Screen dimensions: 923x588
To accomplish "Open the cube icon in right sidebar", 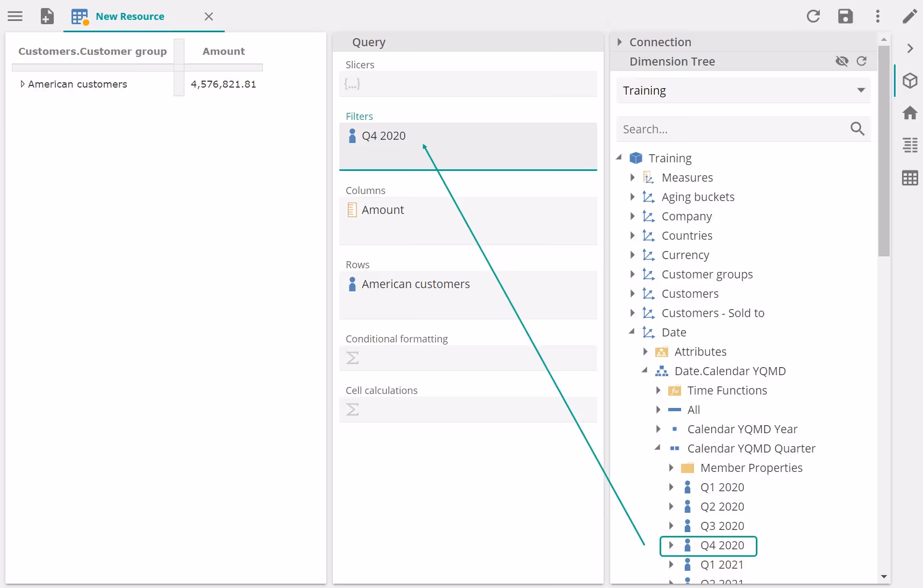I will pyautogui.click(x=910, y=81).
